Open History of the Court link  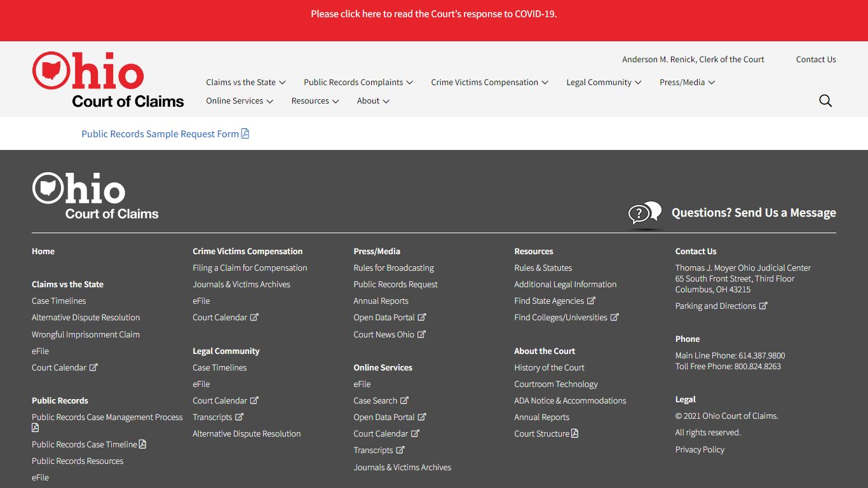point(550,367)
